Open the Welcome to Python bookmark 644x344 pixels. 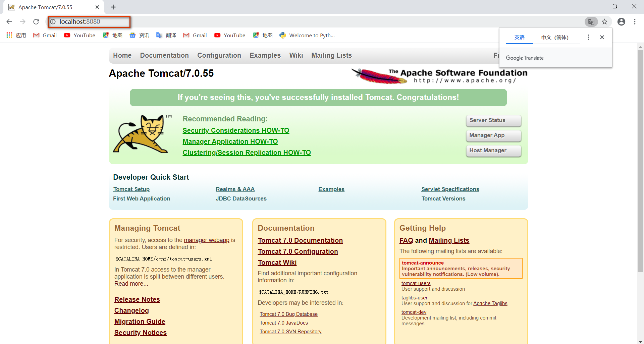[307, 35]
